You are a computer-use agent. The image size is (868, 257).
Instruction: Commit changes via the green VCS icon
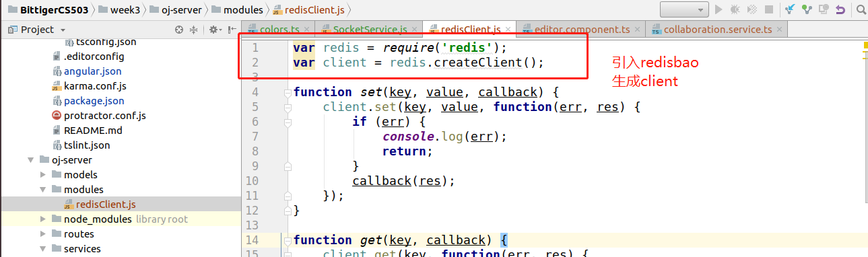806,9
